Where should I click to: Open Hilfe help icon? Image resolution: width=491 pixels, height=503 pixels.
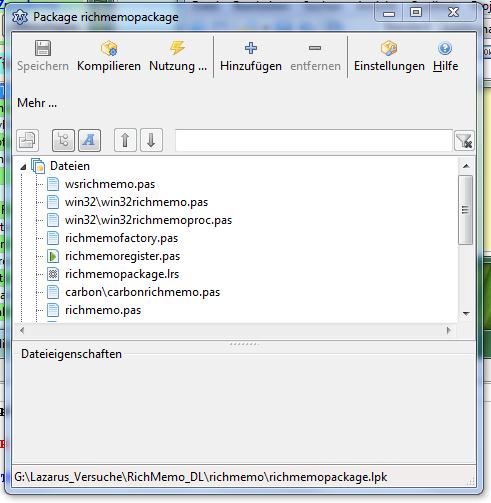(445, 48)
